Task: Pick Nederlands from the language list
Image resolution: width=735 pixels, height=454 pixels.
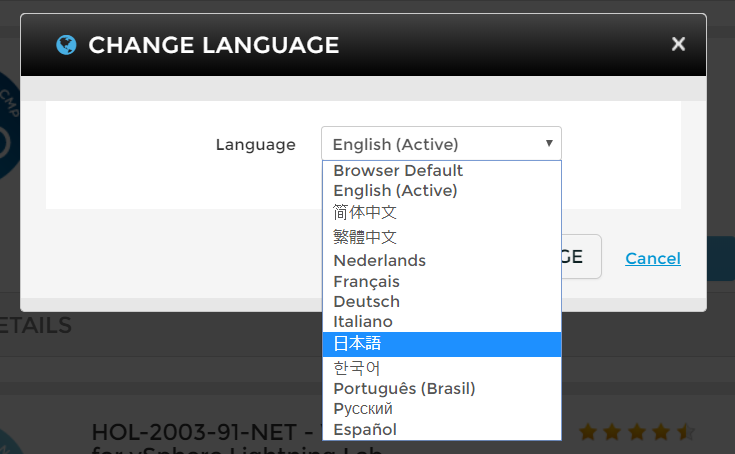Action: [442, 260]
